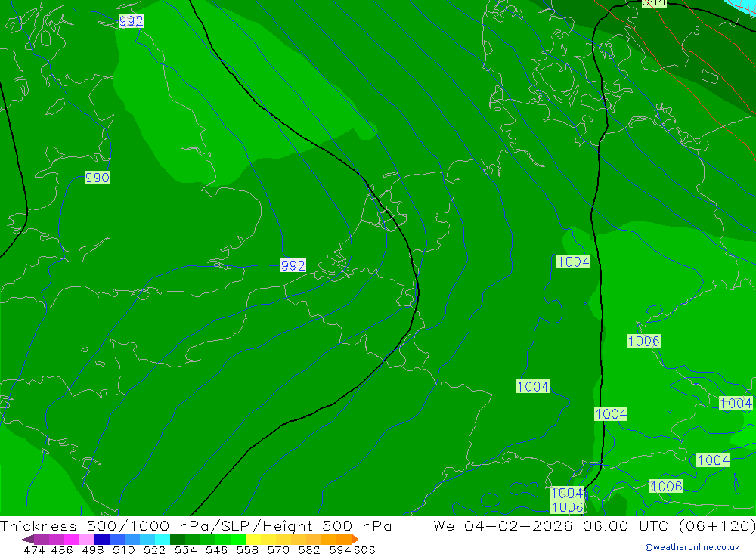Click the partially visible 544 height label

click(654, 3)
